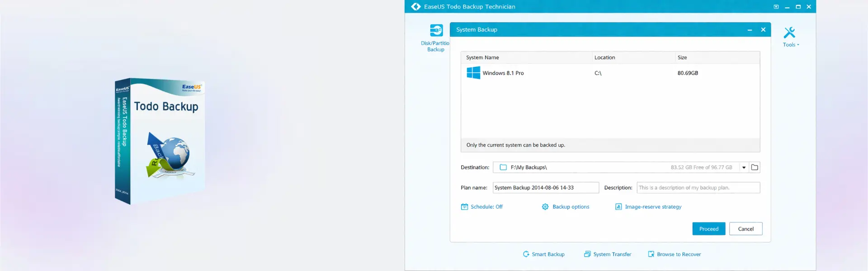868x271 pixels.
Task: Click 'Only the current system can be backed up' note
Action: click(516, 145)
